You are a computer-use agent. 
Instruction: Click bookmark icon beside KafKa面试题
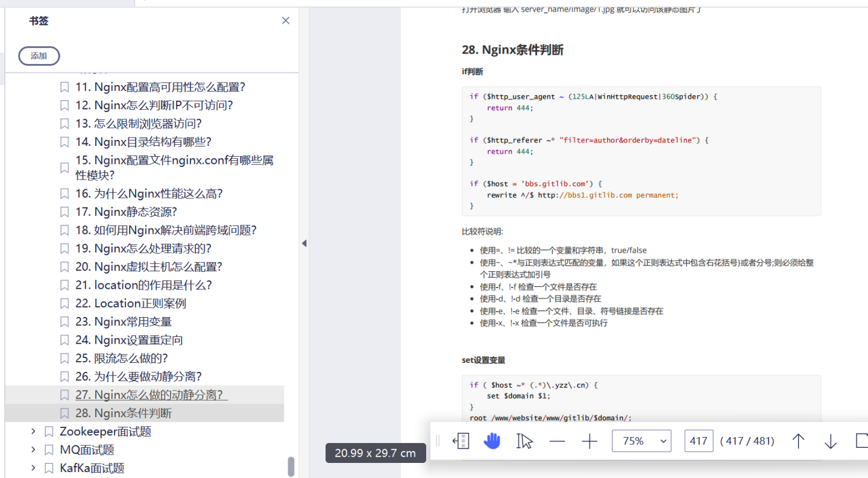click(49, 468)
